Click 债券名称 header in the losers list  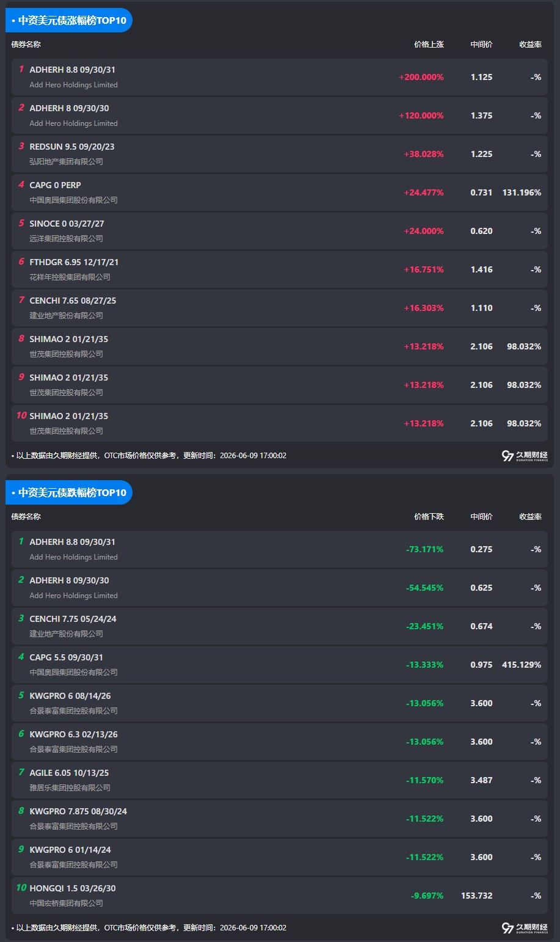click(26, 517)
